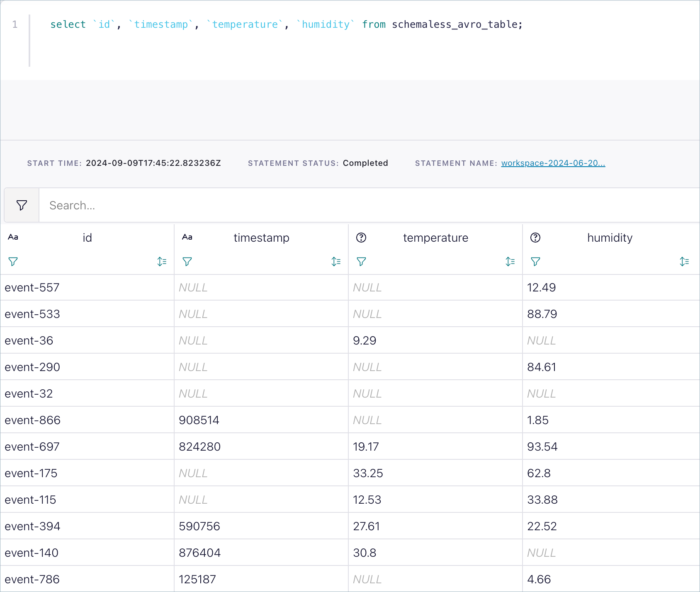Click the Completed statement status text

point(365,163)
